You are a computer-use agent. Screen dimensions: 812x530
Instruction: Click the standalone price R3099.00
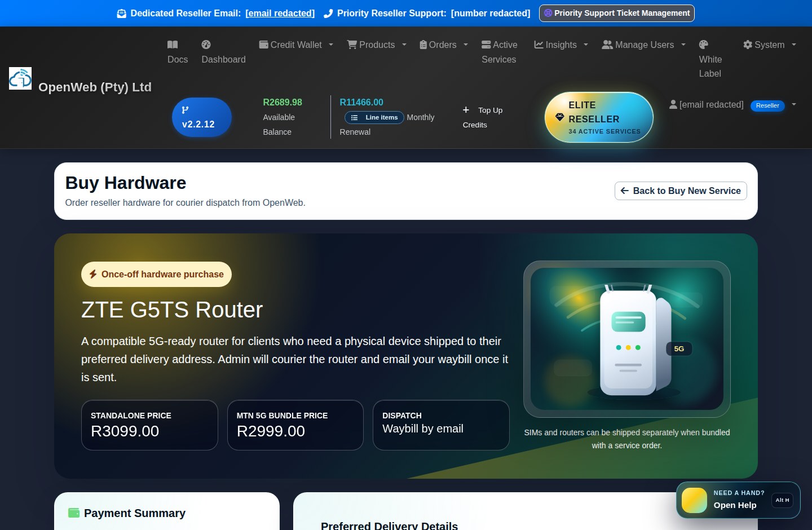click(x=125, y=431)
